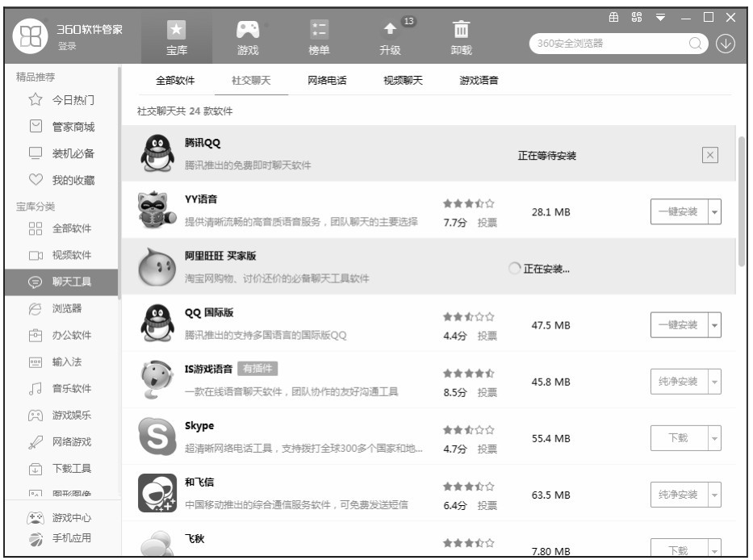This screenshot has height=560, width=753.
Task: Click the IS游戏语音 app icon
Action: tap(157, 380)
